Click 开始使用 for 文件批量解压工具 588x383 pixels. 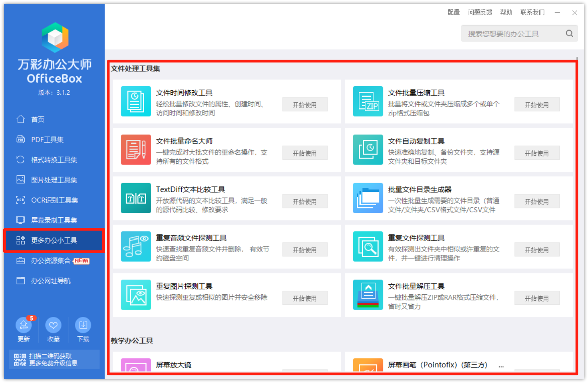(537, 298)
